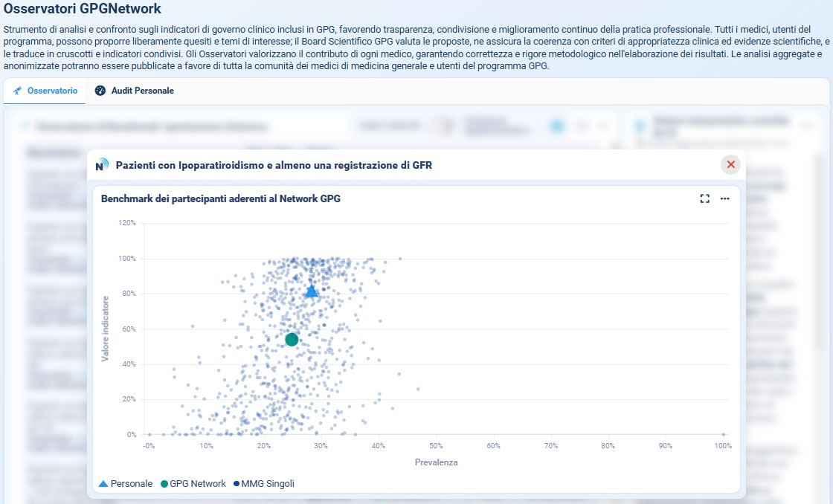The width and height of the screenshot is (833, 504).
Task: Click the Osservatori GPGNetwork page heading
Action: tap(83, 8)
